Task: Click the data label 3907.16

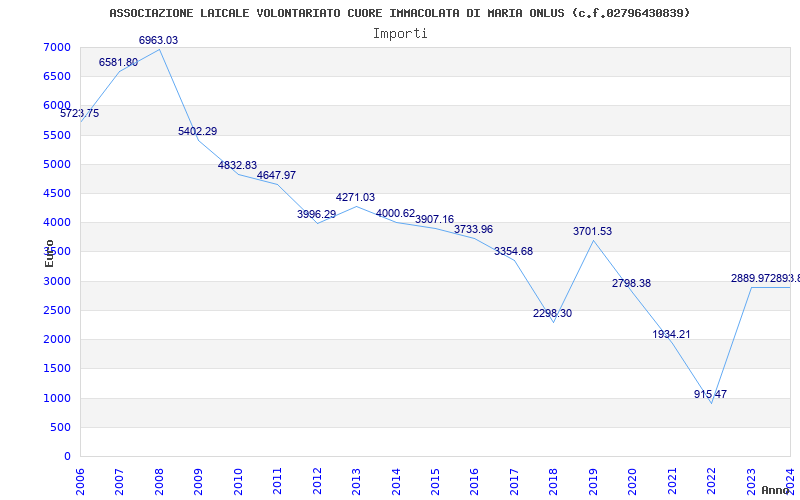Action: [x=434, y=219]
